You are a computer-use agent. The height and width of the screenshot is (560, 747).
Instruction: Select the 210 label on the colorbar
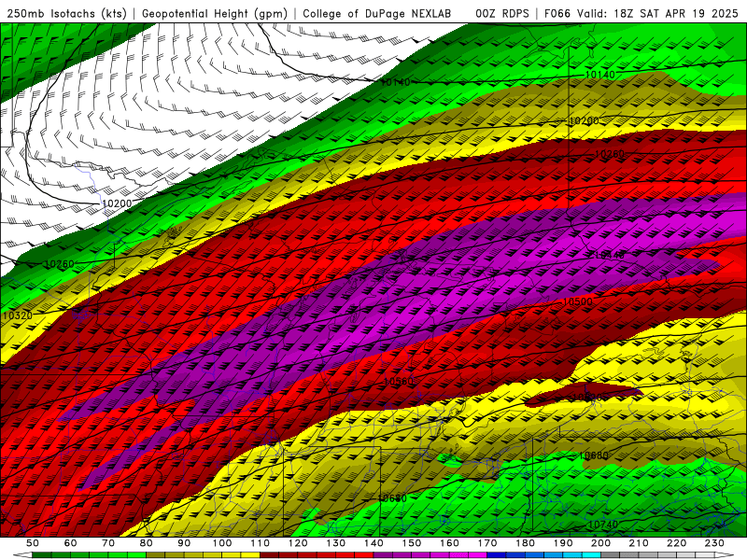point(639,543)
